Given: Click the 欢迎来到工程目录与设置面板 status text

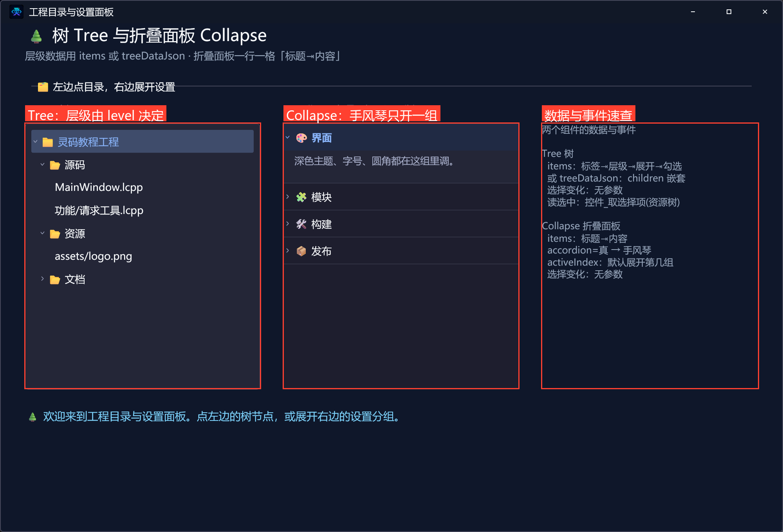Looking at the screenshot, I should pos(222,417).
